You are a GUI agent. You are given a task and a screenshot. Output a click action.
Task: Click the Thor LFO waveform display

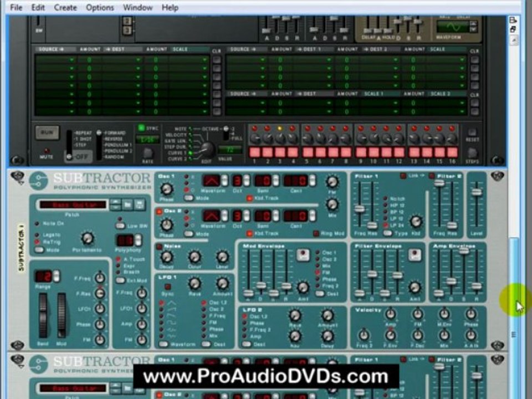(x=454, y=27)
